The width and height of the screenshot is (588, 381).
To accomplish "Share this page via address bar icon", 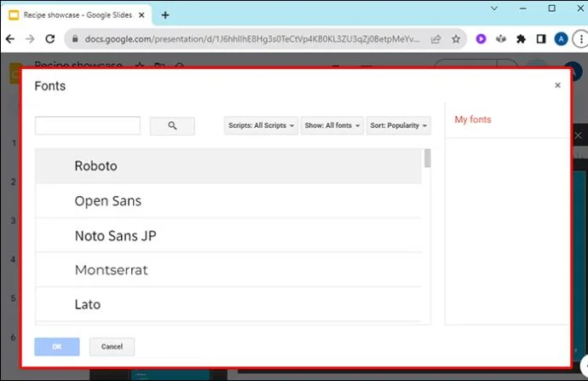I will tap(435, 39).
